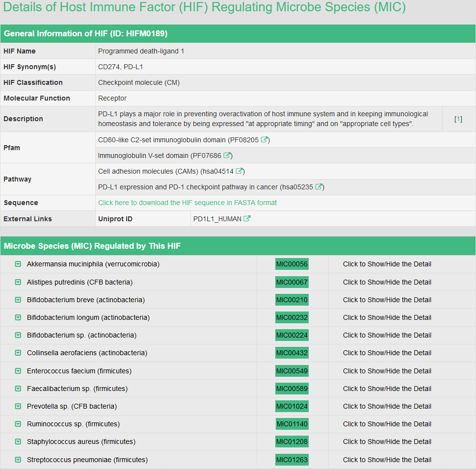Screen dimensions: 476x469
Task: Open external link icon for PF08205
Action: (x=264, y=140)
